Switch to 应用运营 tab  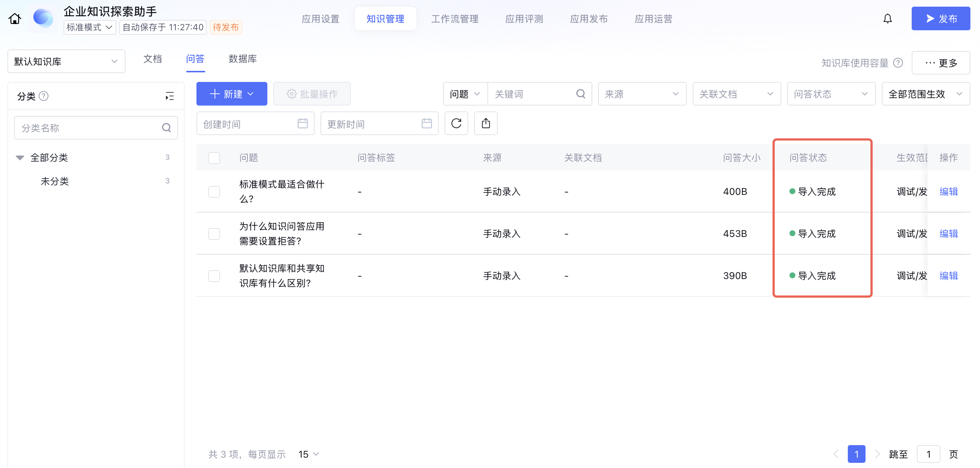pyautogui.click(x=653, y=18)
